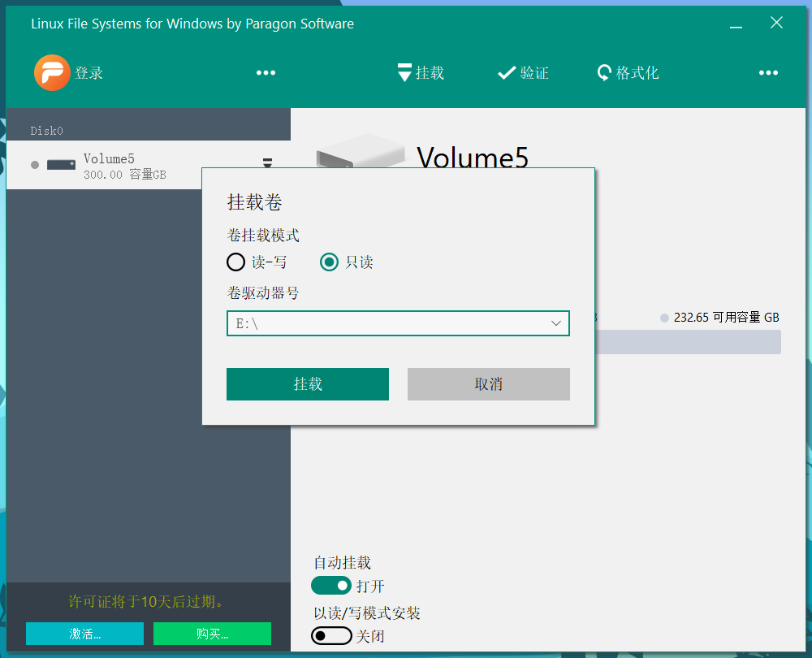The image size is (812, 658).
Task: Click the Mount (挂载) toolbar icon
Action: (404, 73)
